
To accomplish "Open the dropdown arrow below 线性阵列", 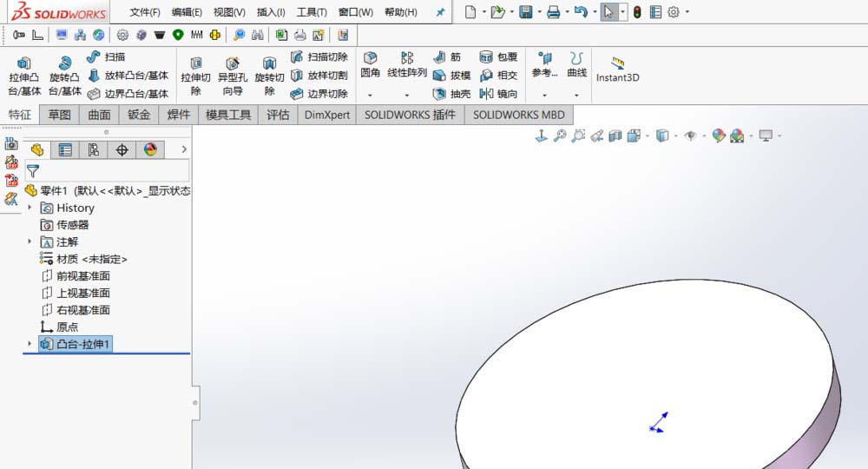I will coord(407,96).
